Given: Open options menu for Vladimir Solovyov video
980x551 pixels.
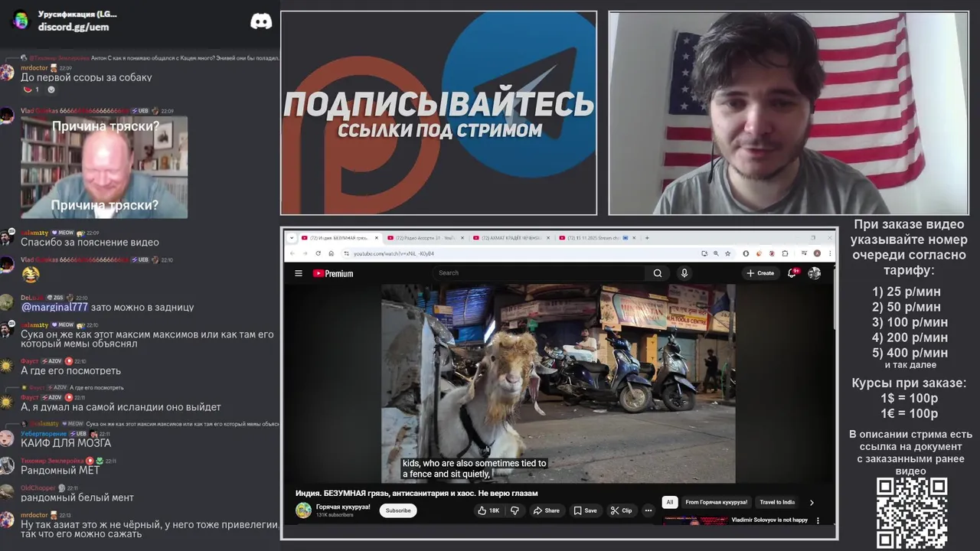Looking at the screenshot, I should click(x=818, y=520).
